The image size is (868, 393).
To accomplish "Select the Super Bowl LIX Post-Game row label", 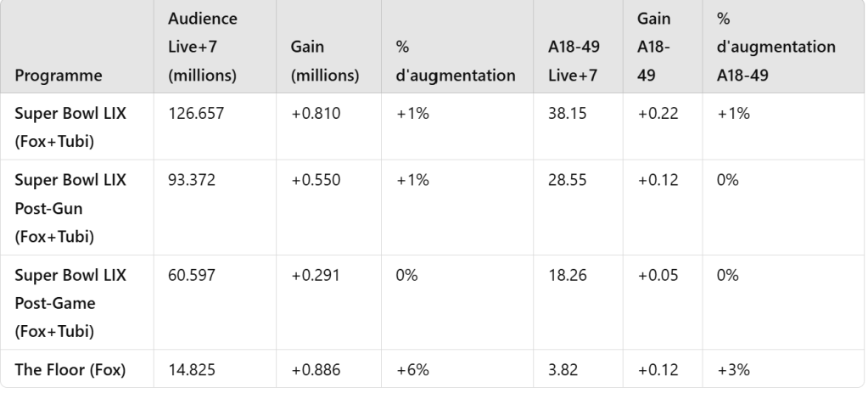I will (70, 303).
